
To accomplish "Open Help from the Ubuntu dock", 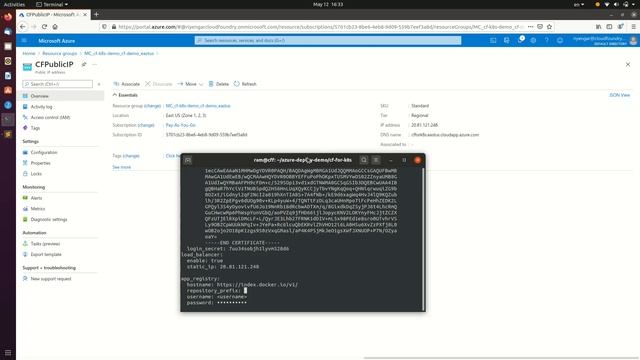I will pos(8,105).
